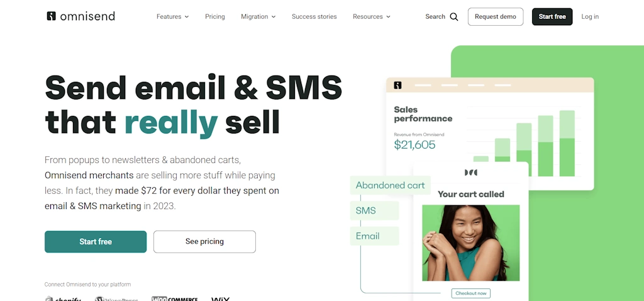Click the black Start free header button

(552, 16)
